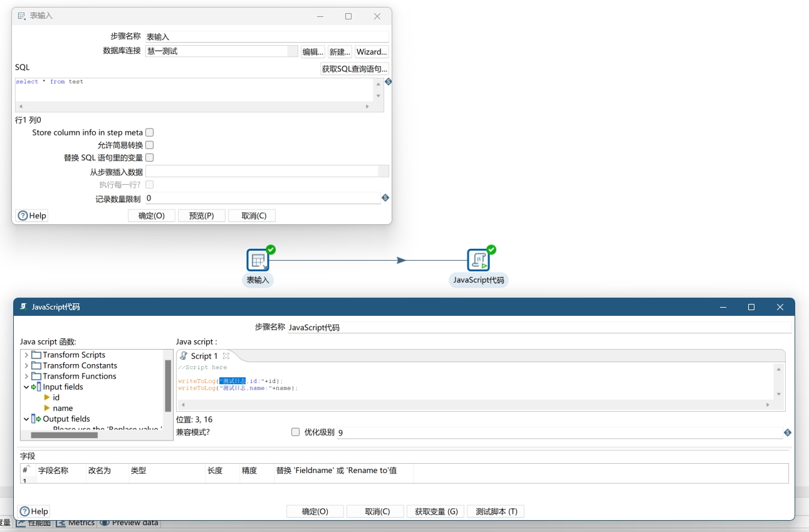
Task: Click the Help icon in JavaScript dialog
Action: [x=24, y=511]
